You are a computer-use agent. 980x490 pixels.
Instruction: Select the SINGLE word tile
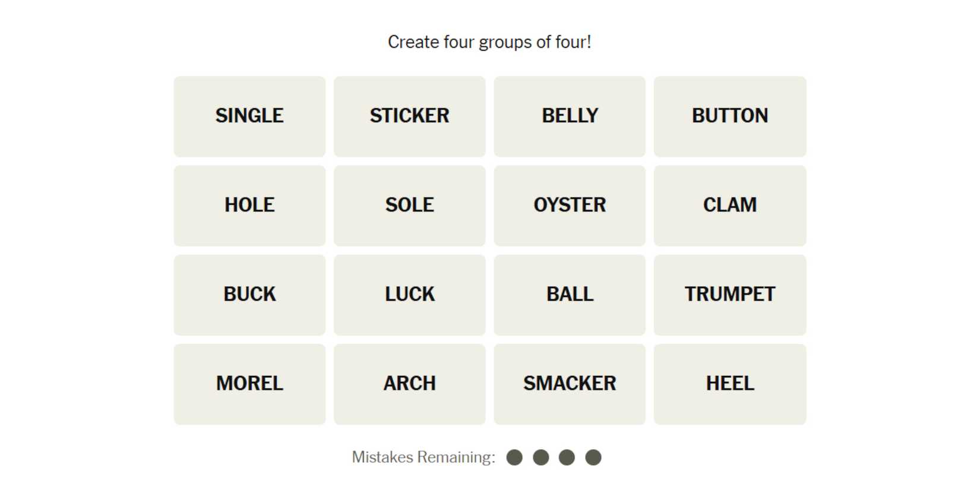point(249,116)
